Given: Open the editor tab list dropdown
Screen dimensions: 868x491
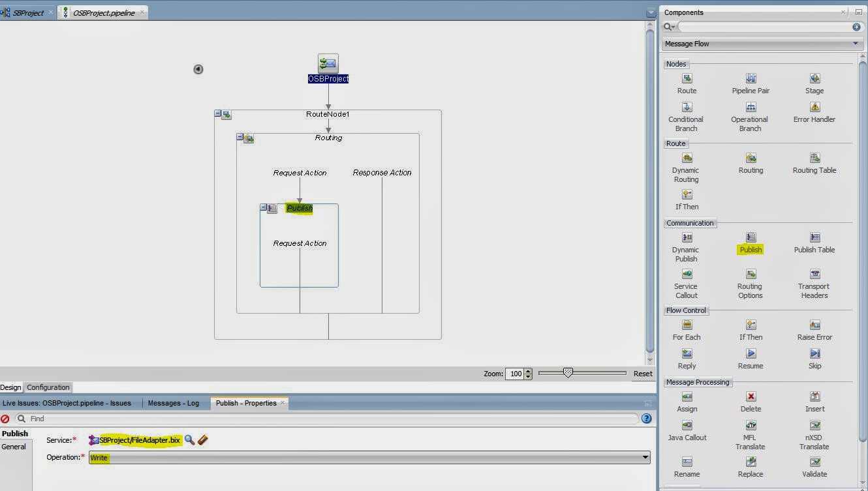Looking at the screenshot, I should click(650, 13).
